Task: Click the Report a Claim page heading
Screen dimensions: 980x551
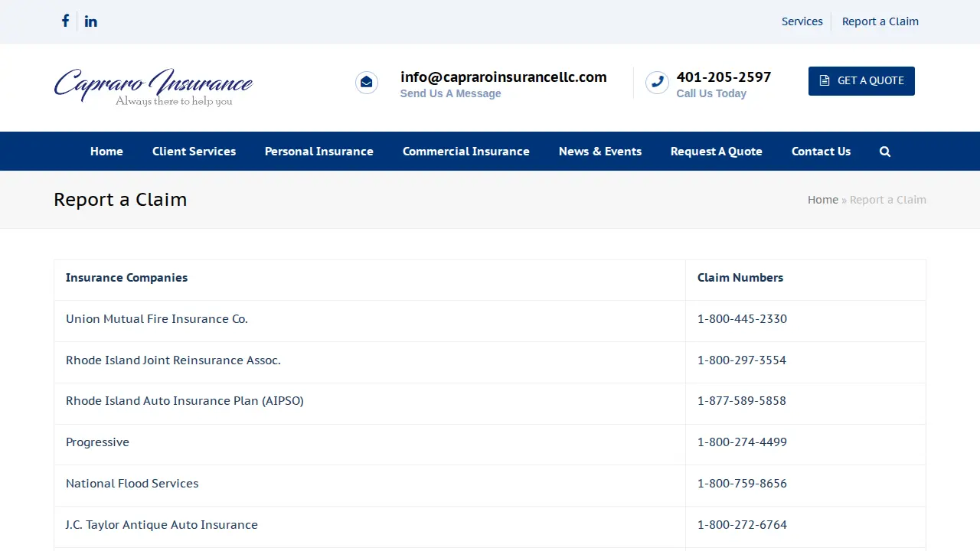Action: pyautogui.click(x=120, y=200)
